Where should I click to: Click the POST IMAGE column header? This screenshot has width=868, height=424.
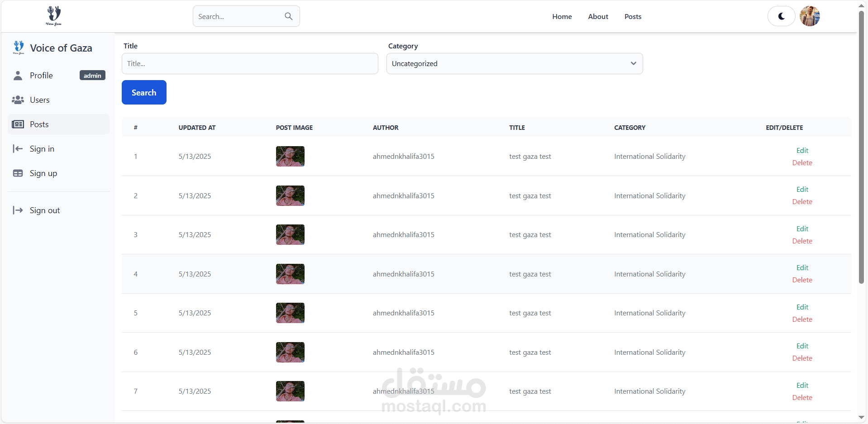294,128
